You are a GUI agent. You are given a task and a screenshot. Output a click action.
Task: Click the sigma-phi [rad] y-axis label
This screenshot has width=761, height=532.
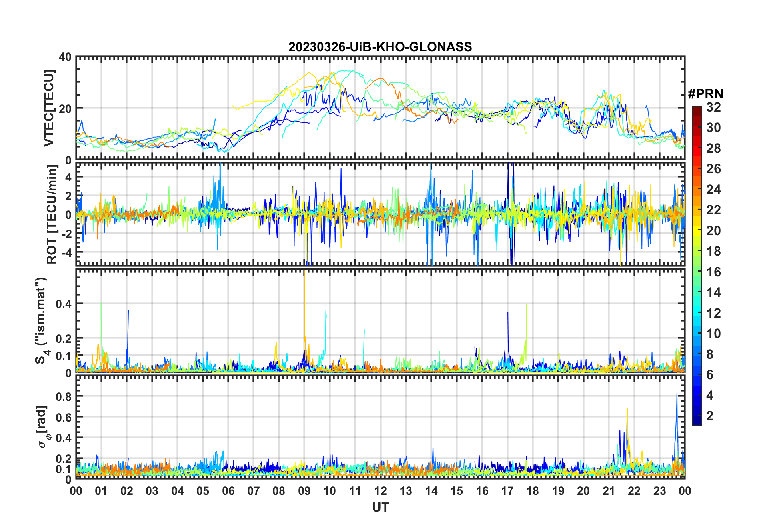coord(43,427)
